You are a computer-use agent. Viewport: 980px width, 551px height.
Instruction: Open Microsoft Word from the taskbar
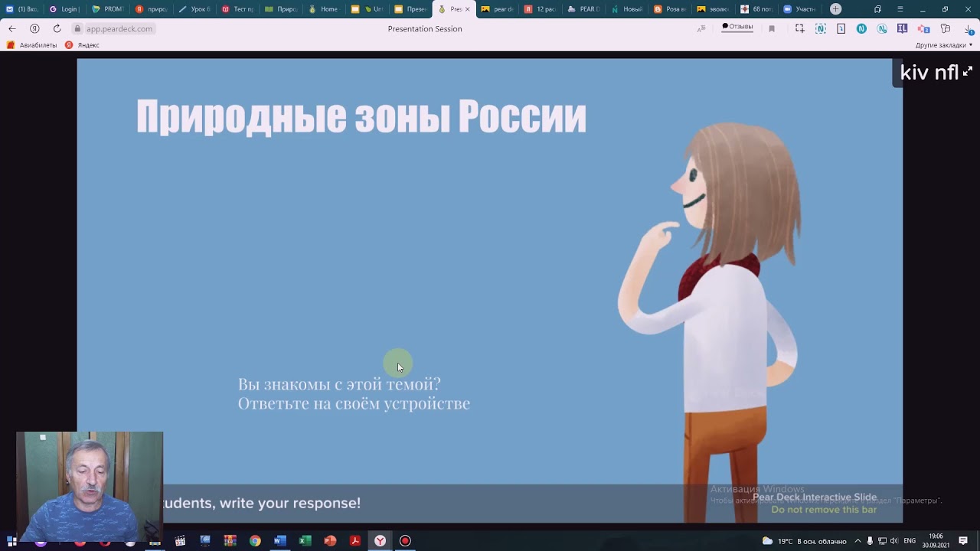pyautogui.click(x=279, y=541)
